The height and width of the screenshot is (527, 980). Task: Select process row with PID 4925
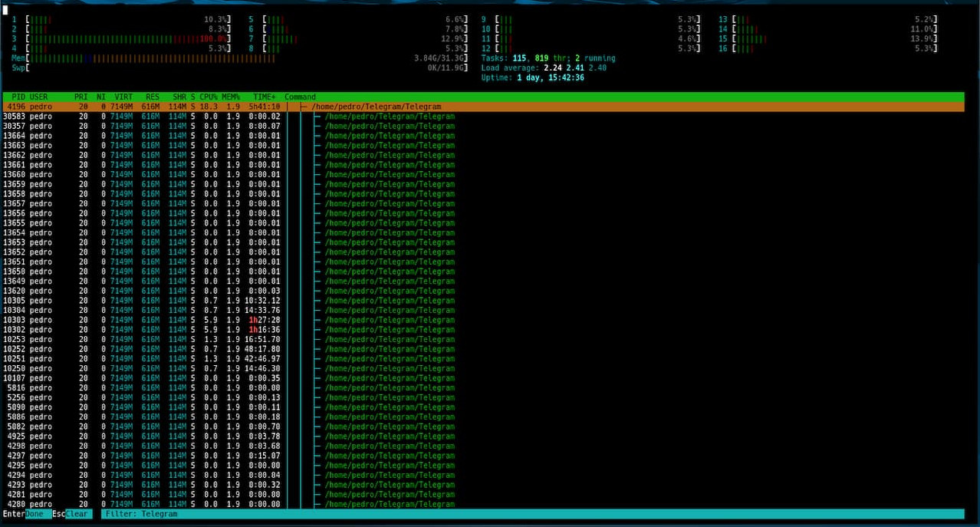point(483,436)
